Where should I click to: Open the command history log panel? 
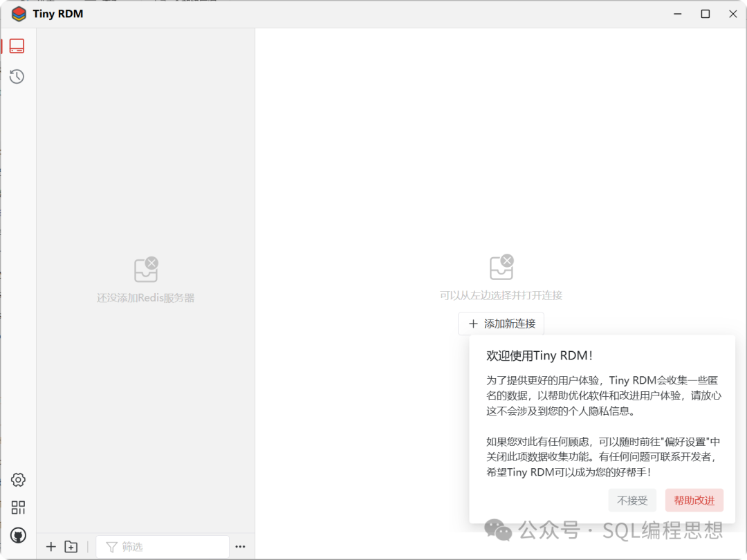17,77
